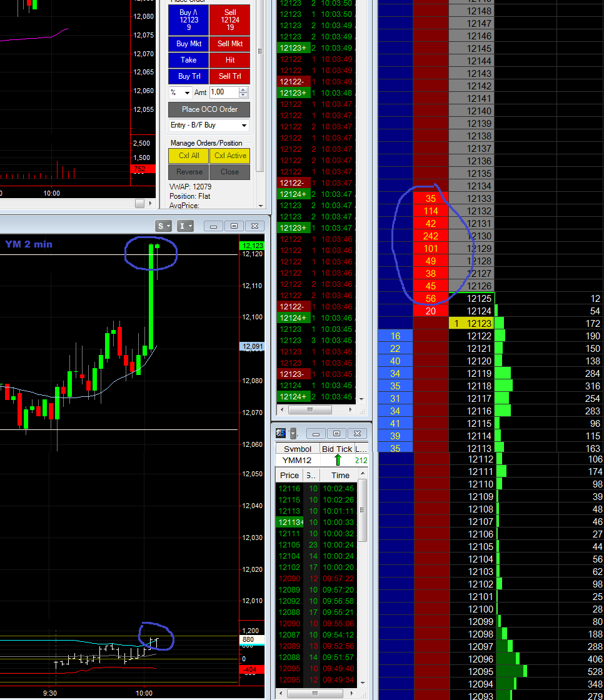604x700 pixels.
Task: Click the Sell Trl button
Action: point(229,76)
